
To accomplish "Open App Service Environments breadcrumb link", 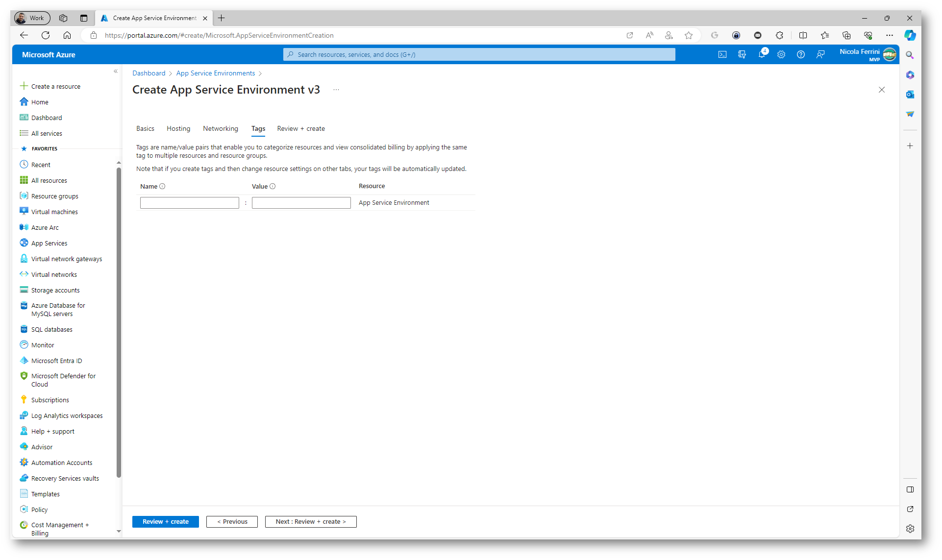I will pos(216,73).
